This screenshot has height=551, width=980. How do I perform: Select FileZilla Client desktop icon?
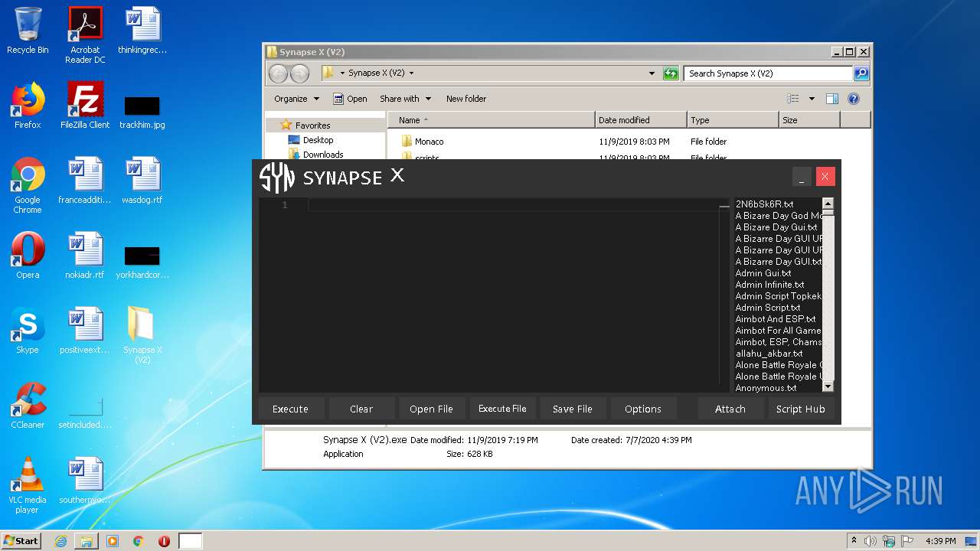point(85,106)
